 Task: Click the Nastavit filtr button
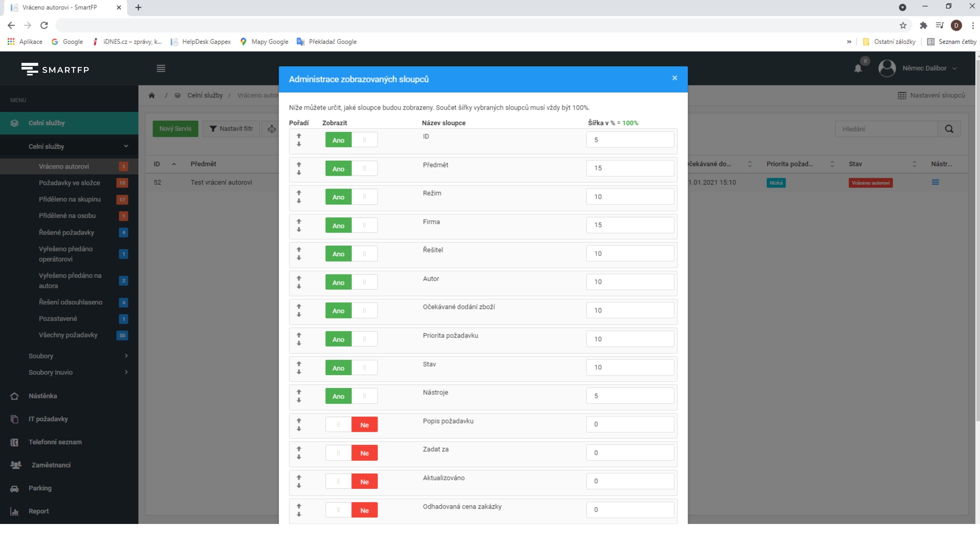(231, 129)
